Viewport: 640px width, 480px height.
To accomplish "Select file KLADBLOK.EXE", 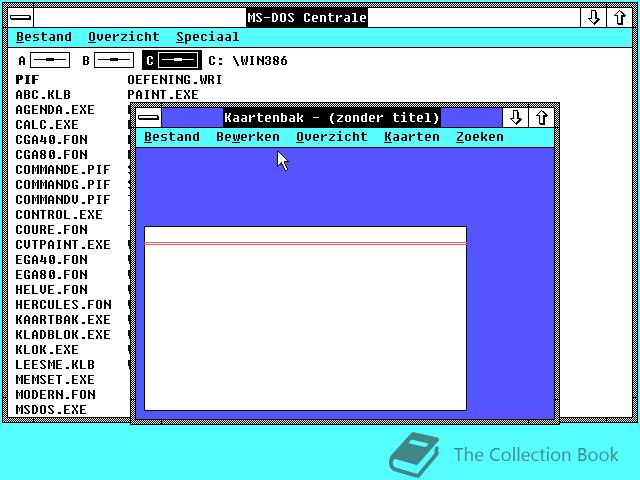I will [x=63, y=335].
